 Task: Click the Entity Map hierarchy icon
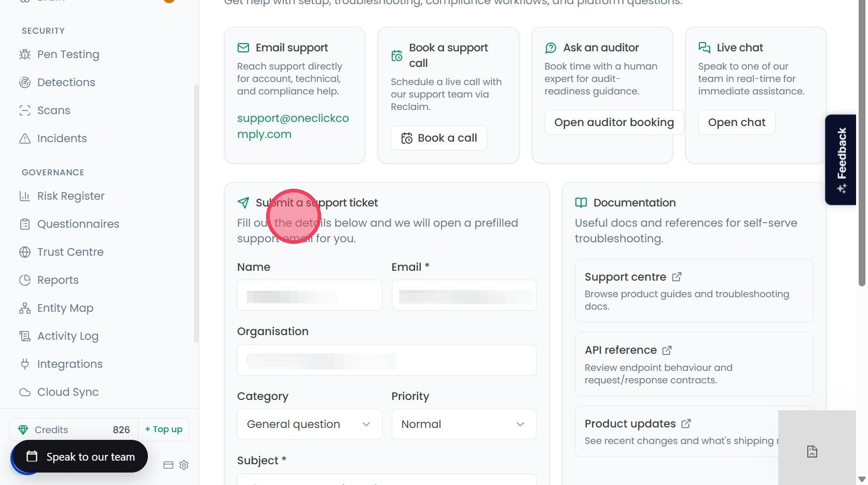tap(25, 308)
